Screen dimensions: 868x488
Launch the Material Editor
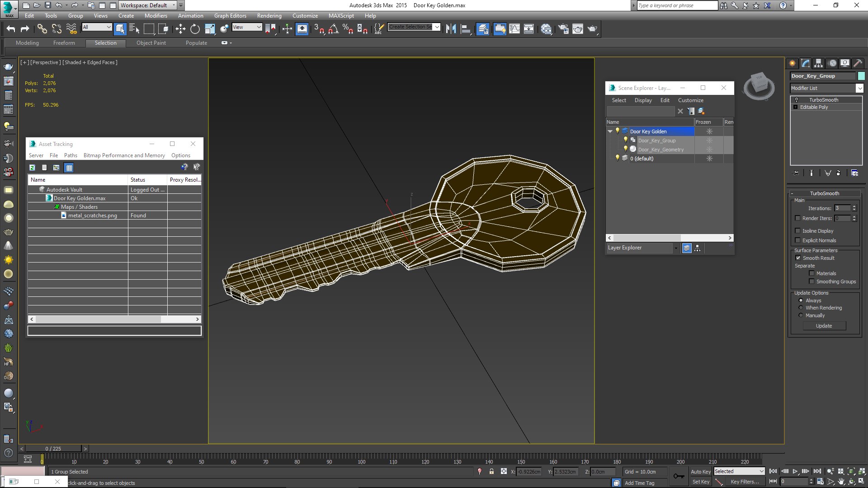pyautogui.click(x=546, y=29)
